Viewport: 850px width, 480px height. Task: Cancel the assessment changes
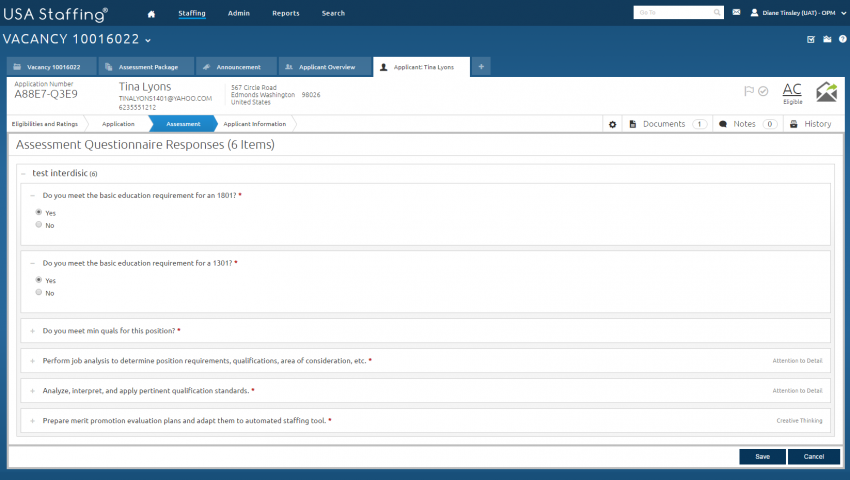click(x=814, y=457)
